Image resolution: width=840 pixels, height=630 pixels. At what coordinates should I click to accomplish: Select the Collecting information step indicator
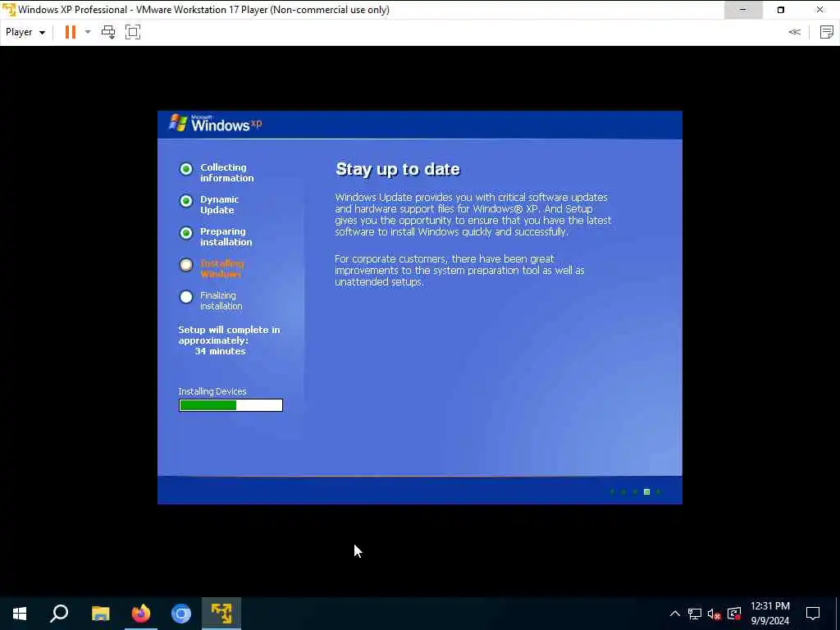click(x=186, y=169)
